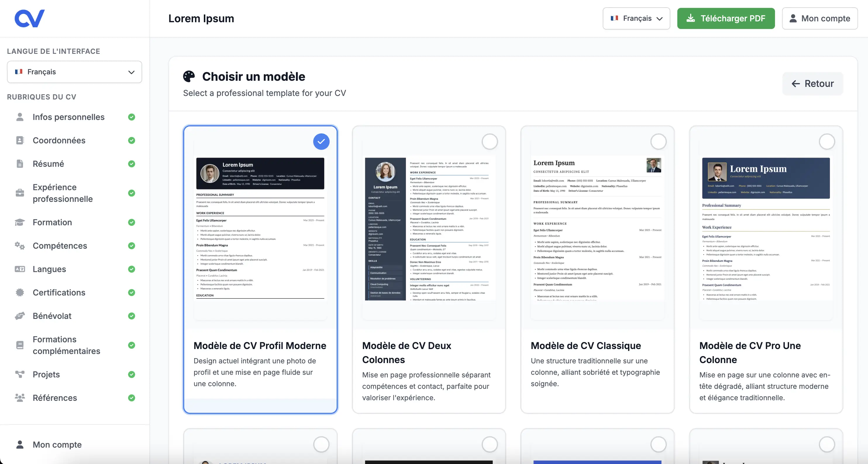Click the Télécharger PDF button

click(726, 18)
